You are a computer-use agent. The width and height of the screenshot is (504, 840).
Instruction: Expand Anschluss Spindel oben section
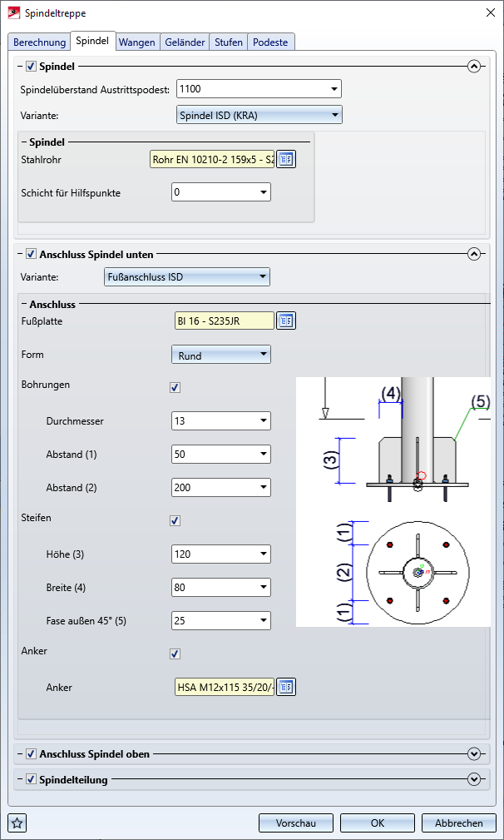click(x=474, y=754)
